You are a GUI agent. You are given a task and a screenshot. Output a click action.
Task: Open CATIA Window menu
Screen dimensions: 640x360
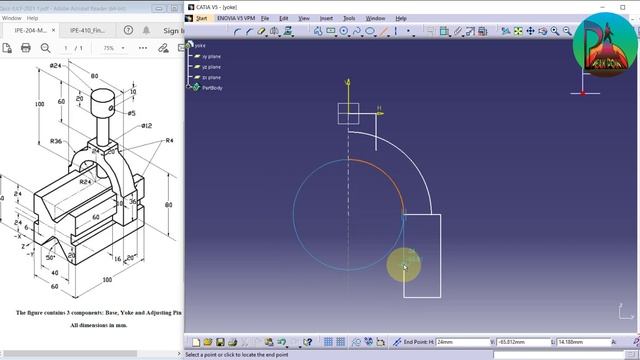click(375, 18)
